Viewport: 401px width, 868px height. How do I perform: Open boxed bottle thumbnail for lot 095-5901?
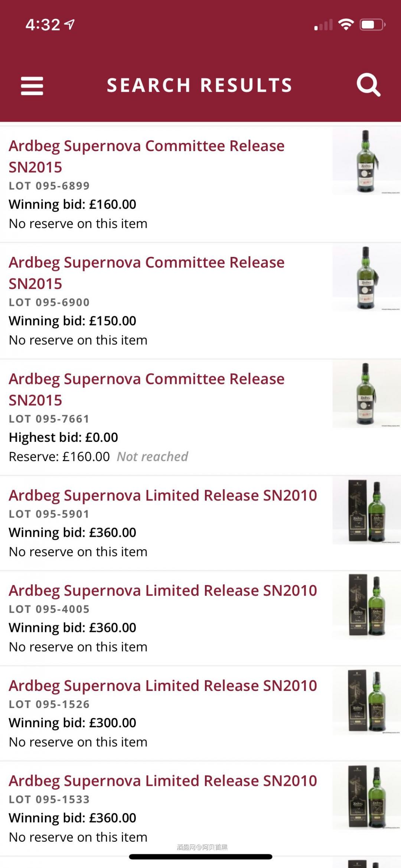pos(367,511)
